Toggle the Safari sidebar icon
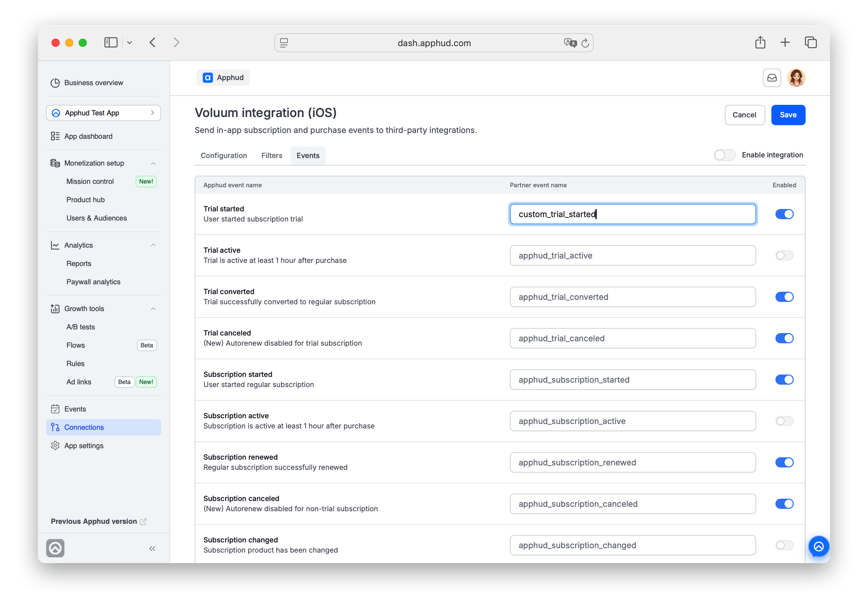The height and width of the screenshot is (614, 868). (x=111, y=42)
